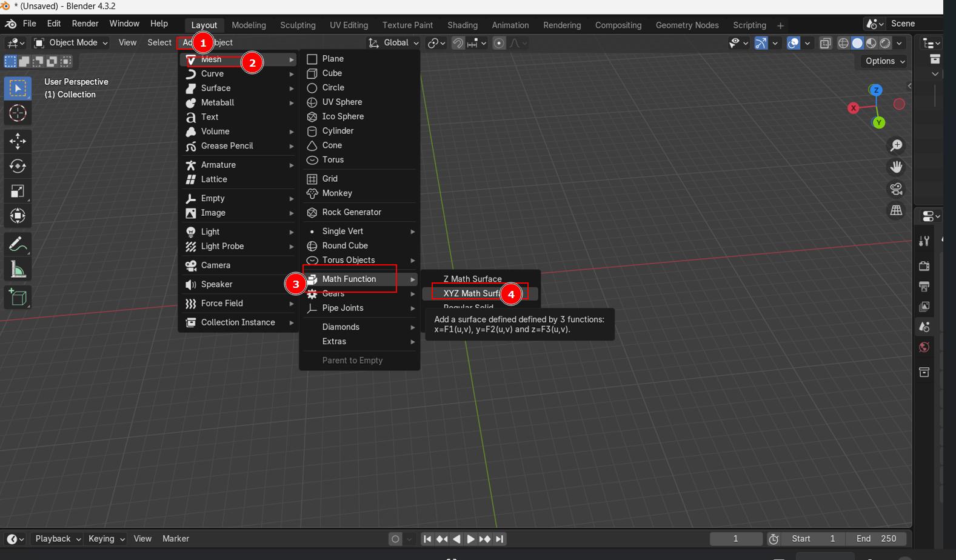Viewport: 956px width, 560px height.
Task: Open the Tool properties tab
Action: [x=924, y=241]
